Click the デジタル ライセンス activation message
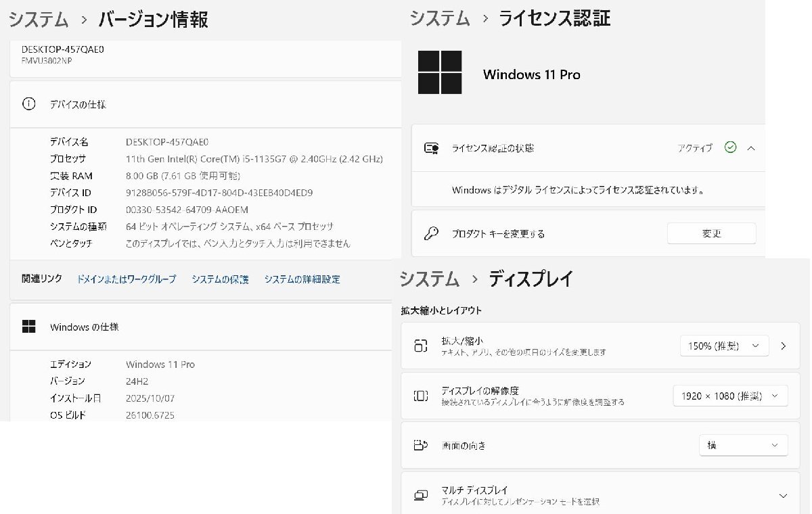 click(579, 191)
